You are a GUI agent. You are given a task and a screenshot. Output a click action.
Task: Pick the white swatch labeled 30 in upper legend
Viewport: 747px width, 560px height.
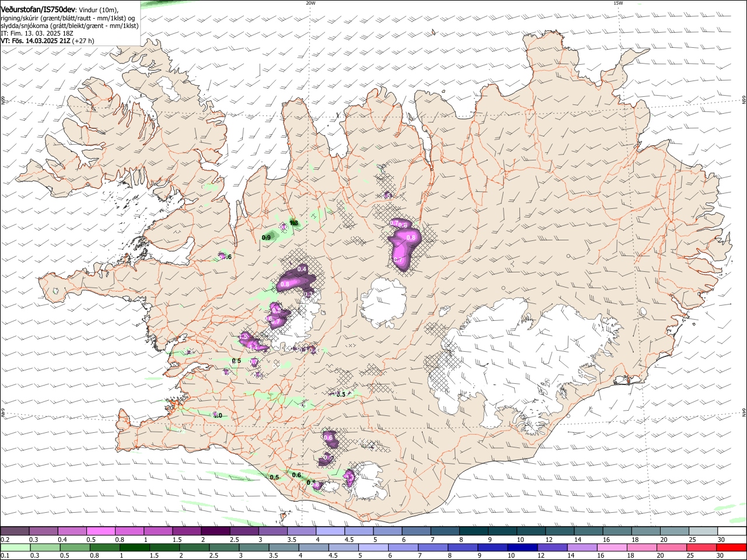pyautogui.click(x=731, y=531)
